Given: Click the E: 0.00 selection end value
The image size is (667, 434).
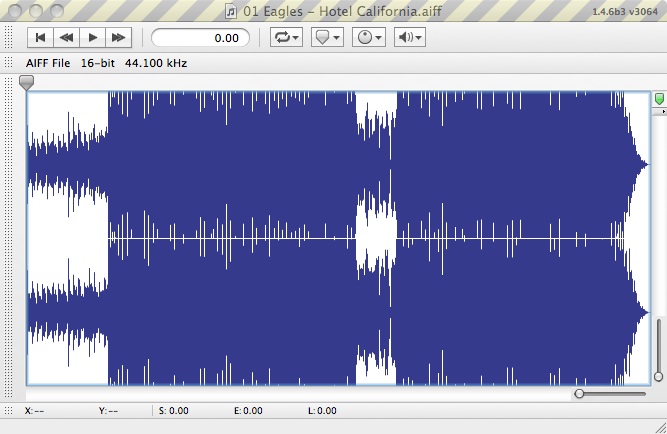Looking at the screenshot, I should click(x=248, y=411).
